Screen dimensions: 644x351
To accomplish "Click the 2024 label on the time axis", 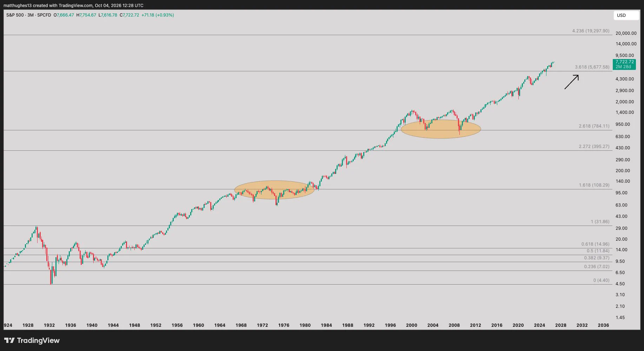I will pos(539,325).
